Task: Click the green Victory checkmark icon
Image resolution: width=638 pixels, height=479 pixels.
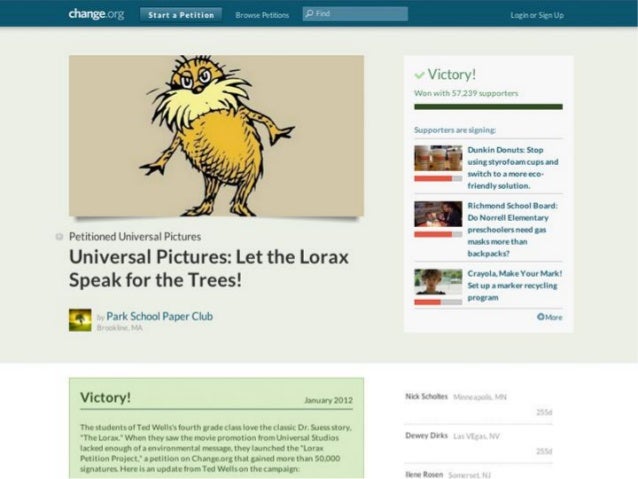Action: (x=419, y=75)
